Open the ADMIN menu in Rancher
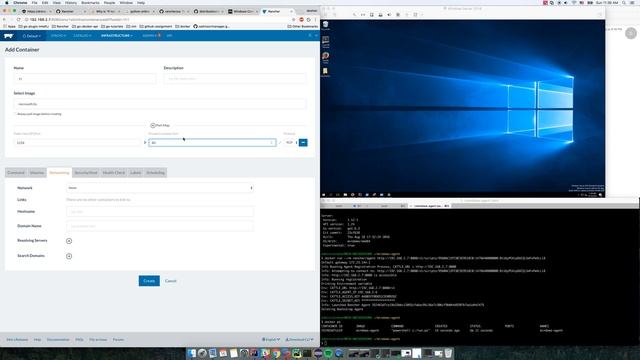 click(151, 36)
